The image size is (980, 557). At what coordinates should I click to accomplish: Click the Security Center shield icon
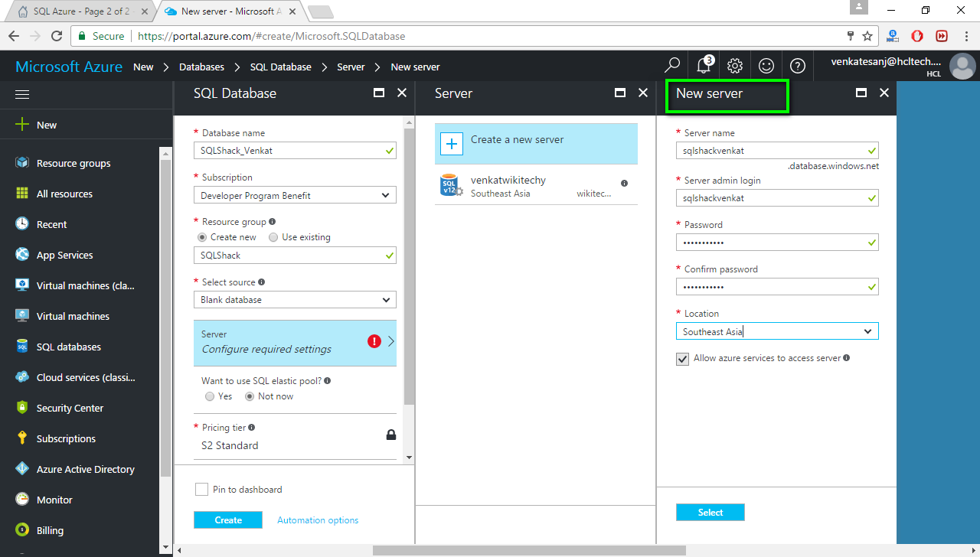point(22,408)
